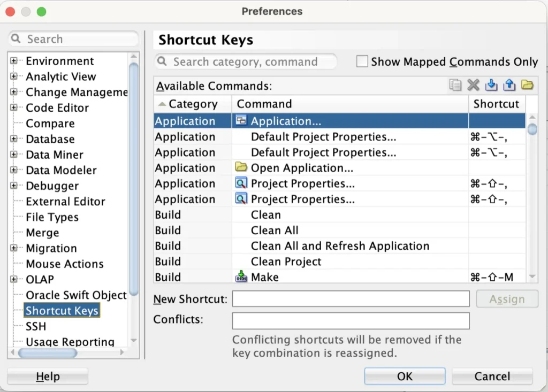This screenshot has width=548, height=392.
Task: Select the Clean All command
Action: click(339, 230)
